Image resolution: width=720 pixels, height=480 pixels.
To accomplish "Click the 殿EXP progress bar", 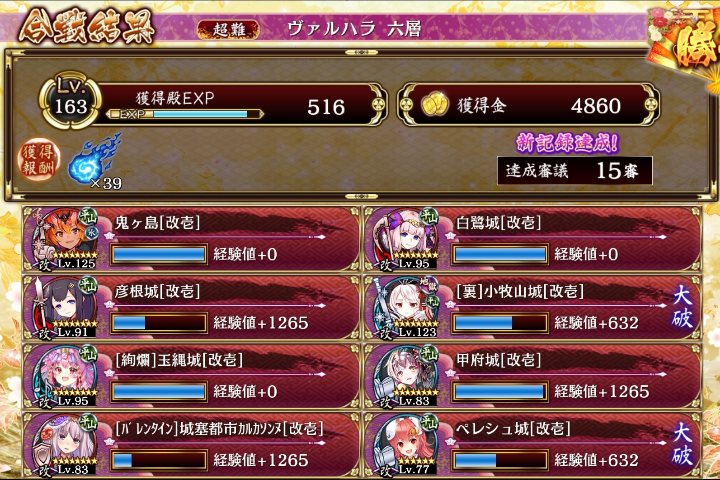I will coord(185,114).
